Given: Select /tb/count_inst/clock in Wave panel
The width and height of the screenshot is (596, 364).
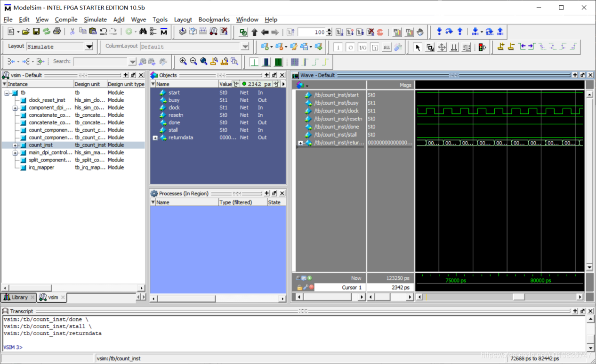Looking at the screenshot, I should point(337,111).
